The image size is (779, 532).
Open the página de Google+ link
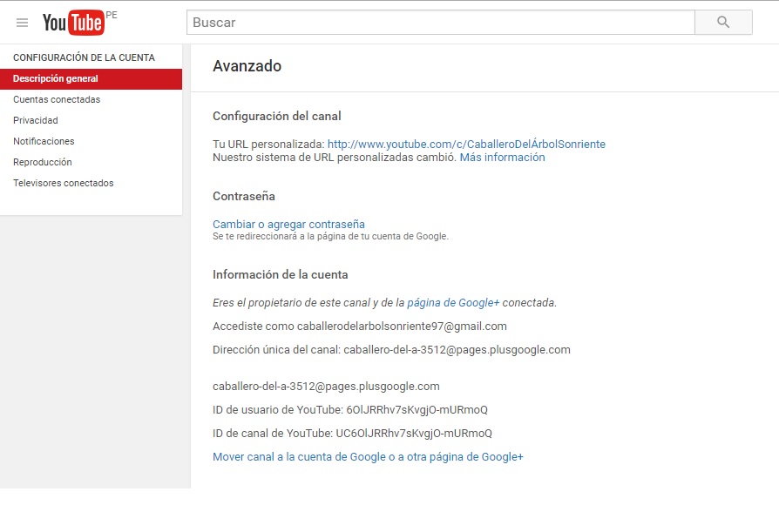[x=453, y=303]
